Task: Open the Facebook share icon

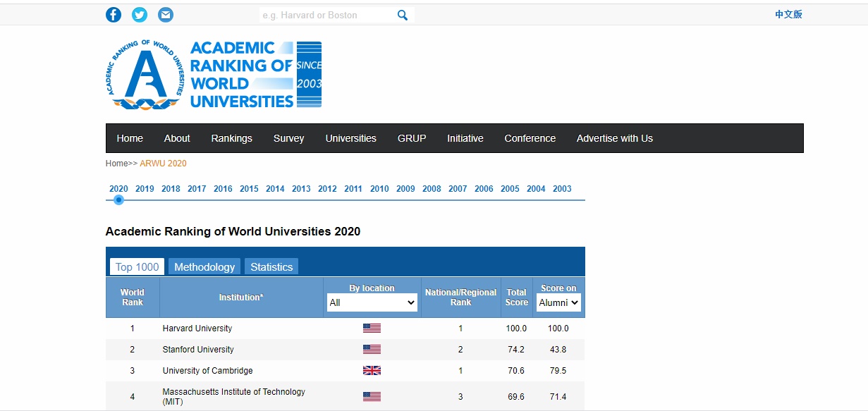Action: pos(114,15)
